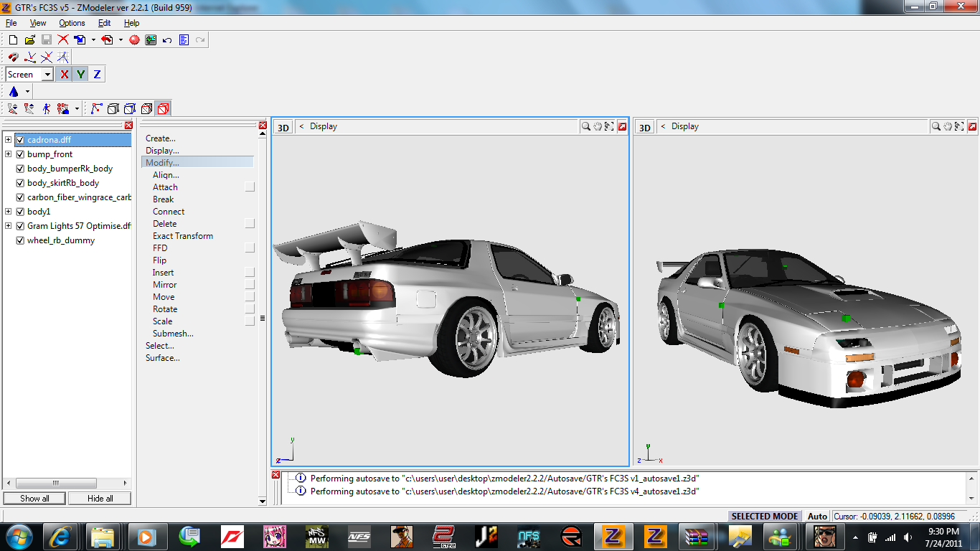
Task: Open the View menu
Action: (38, 23)
